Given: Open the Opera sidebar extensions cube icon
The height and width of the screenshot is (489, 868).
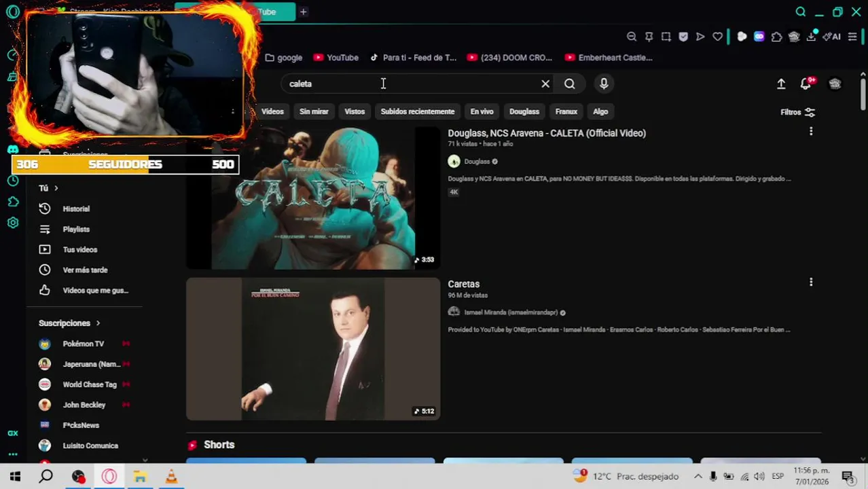Looking at the screenshot, I should [x=13, y=202].
